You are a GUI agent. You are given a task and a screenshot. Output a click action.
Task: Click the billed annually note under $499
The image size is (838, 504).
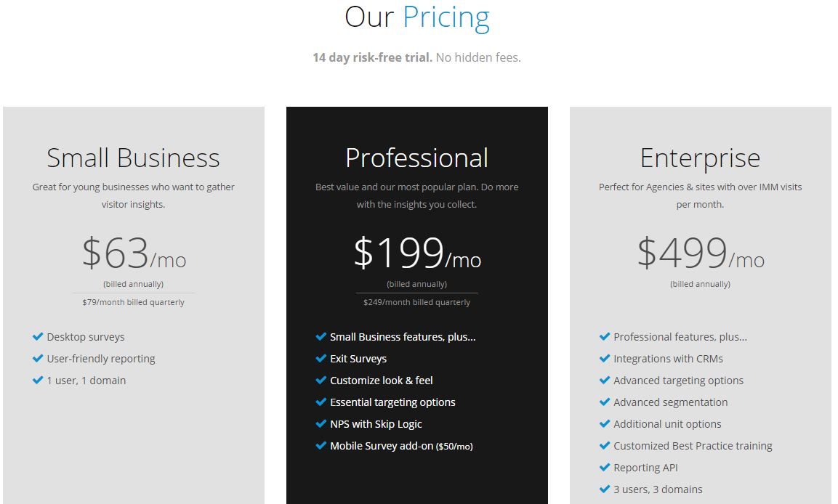pos(700,284)
